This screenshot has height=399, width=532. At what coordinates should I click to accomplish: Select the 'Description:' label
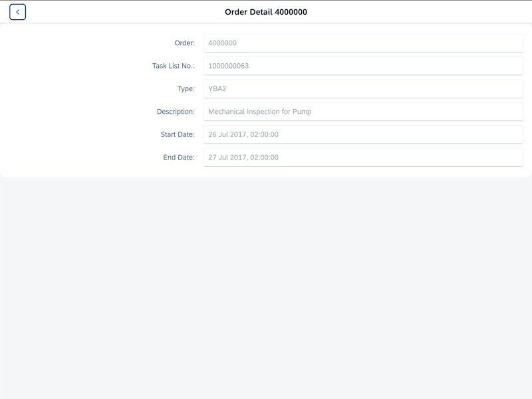pos(176,112)
